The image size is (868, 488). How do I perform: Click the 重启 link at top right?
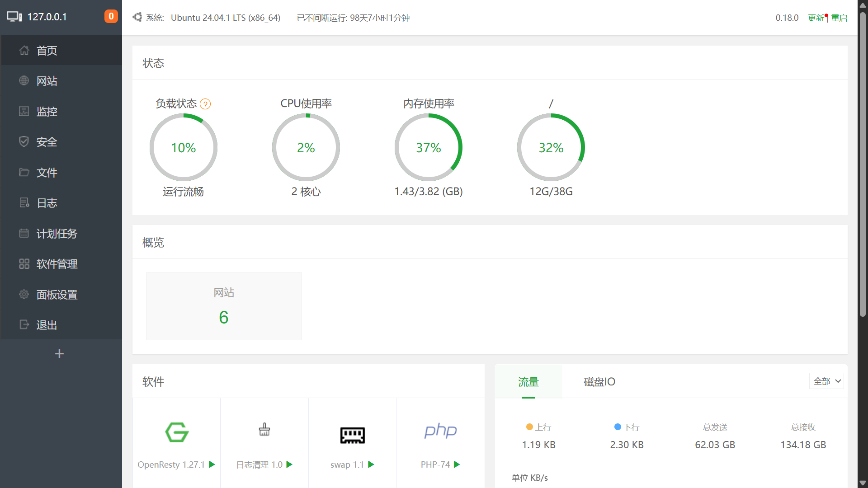(839, 18)
